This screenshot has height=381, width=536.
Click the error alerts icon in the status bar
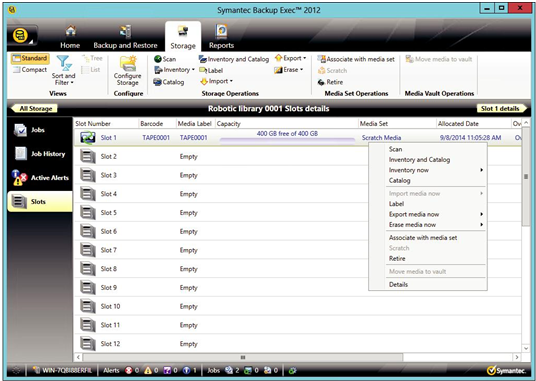pyautogui.click(x=129, y=370)
